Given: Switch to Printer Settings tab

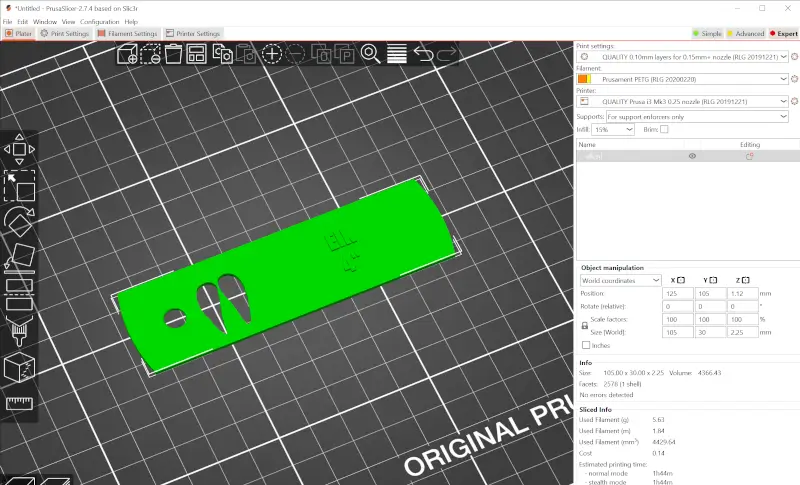Looking at the screenshot, I should [x=193, y=34].
